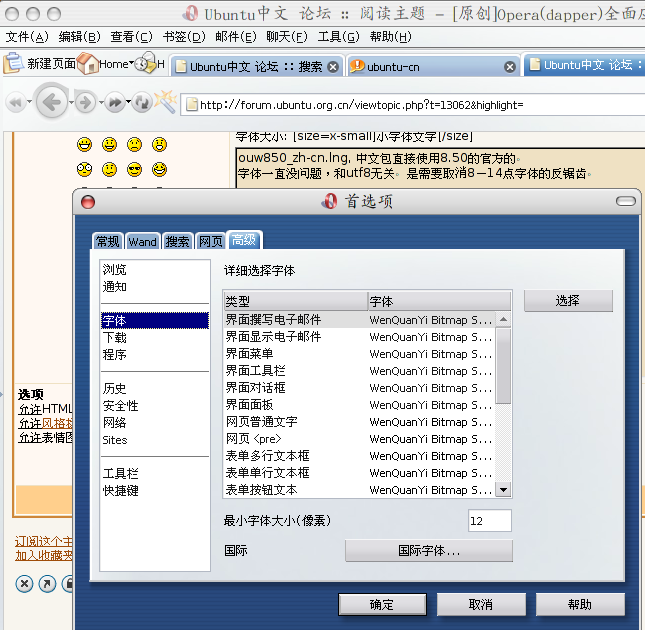
Task: Open the 书签(D) menu
Action: point(184,37)
